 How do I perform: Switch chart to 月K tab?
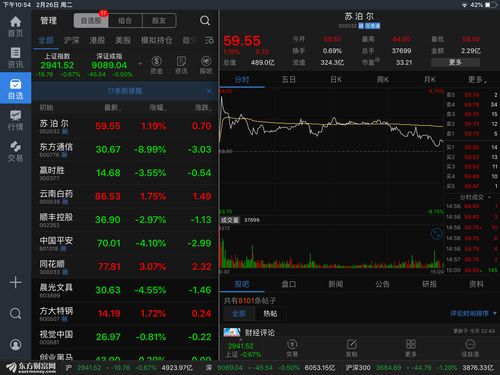430,80
